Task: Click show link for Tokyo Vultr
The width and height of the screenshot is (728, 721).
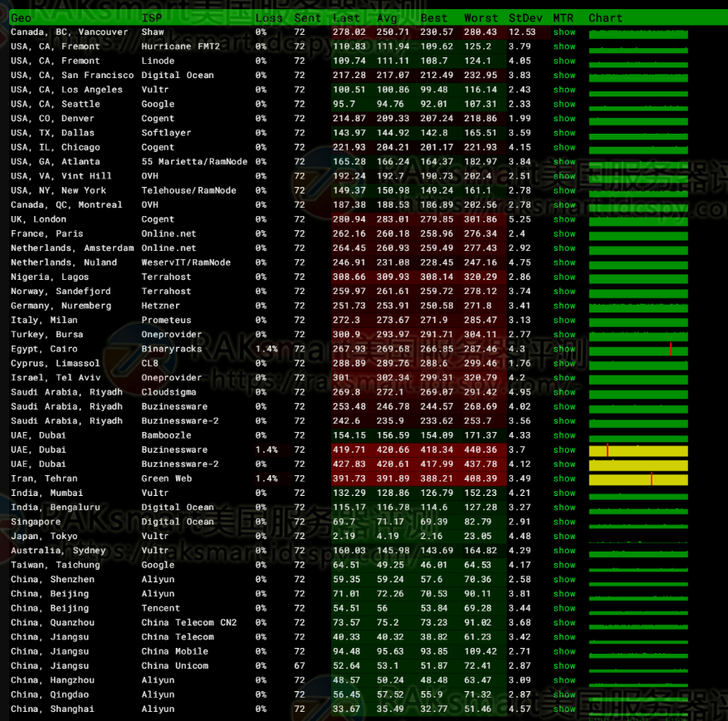Action: tap(564, 536)
